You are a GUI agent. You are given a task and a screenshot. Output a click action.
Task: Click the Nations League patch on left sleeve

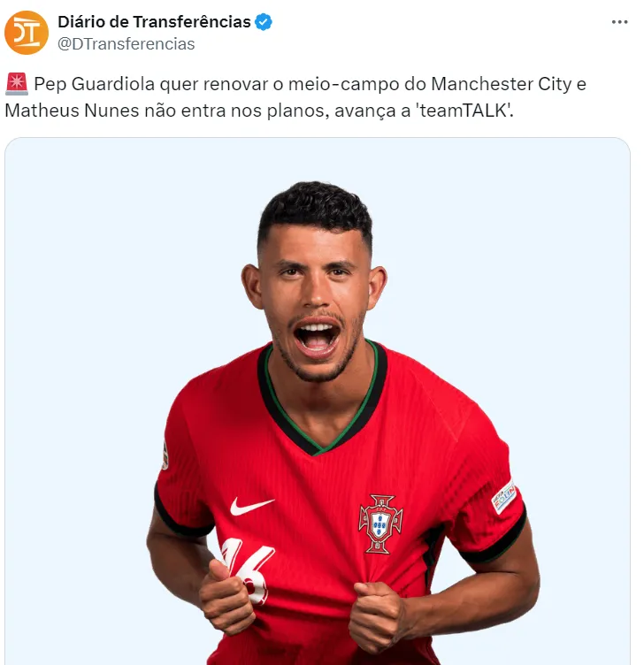pyautogui.click(x=504, y=496)
